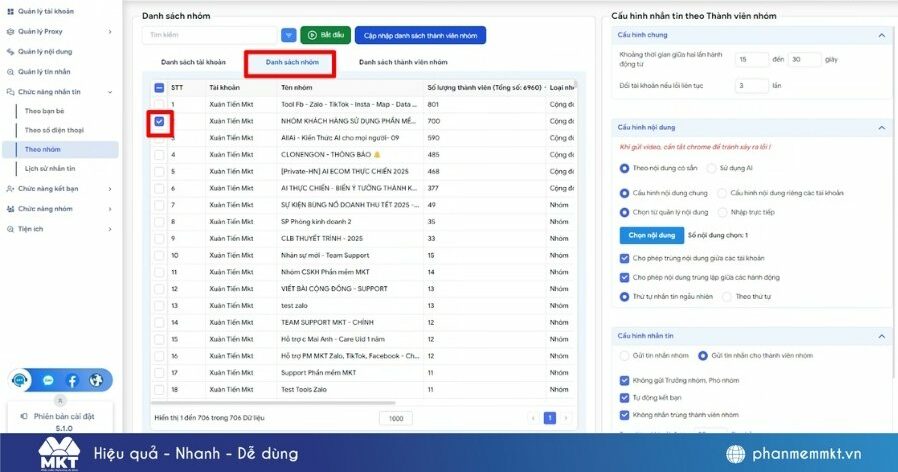This screenshot has width=898, height=472.
Task: Edit Đổi tài khoản nếu lỗi value 3
Action: point(751,86)
